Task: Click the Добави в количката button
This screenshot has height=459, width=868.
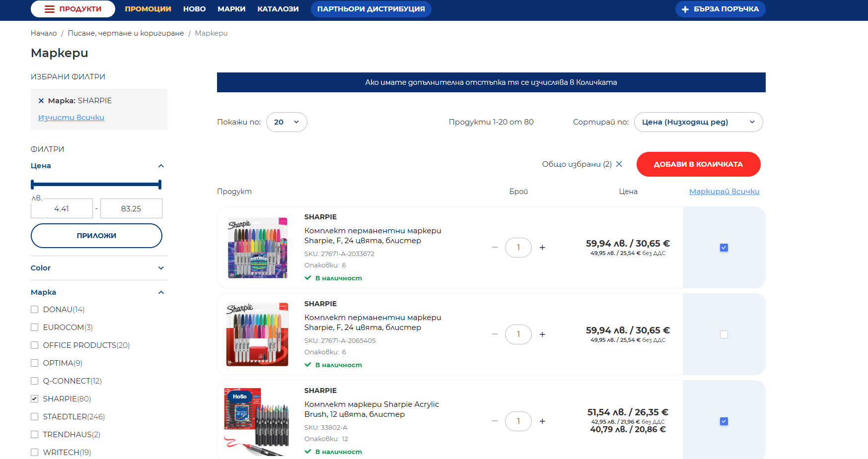Action: pos(698,164)
